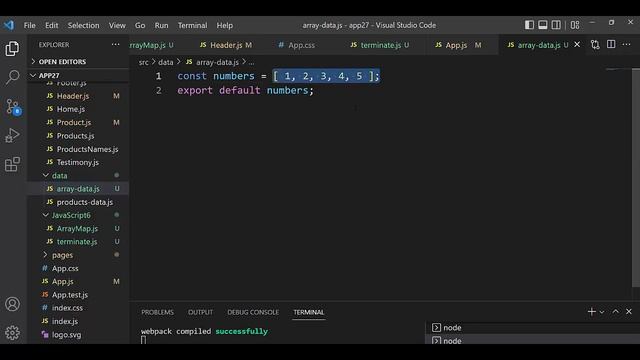640x360 pixels.
Task: Click the Open Changes compare icon
Action: (595, 45)
